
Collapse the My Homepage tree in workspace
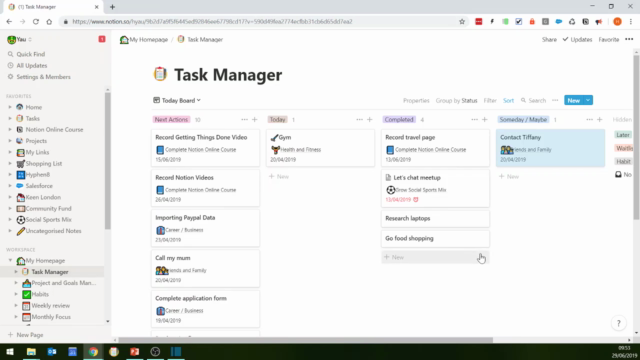tap(10, 260)
